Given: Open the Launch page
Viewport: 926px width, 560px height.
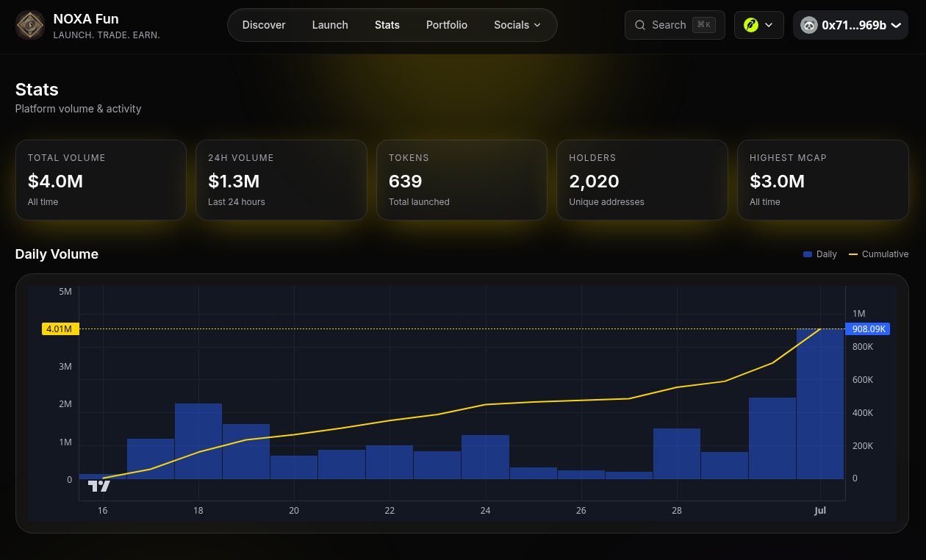Looking at the screenshot, I should 330,25.
